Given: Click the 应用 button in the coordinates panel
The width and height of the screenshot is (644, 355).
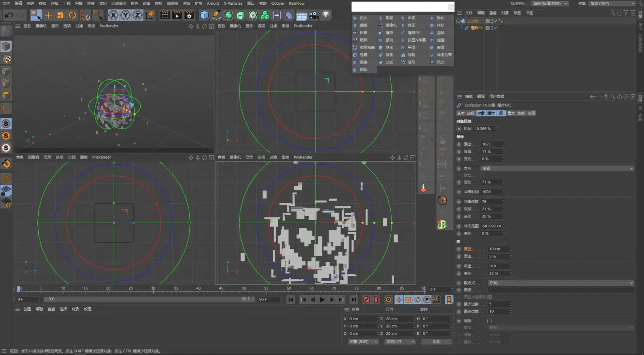Looking at the screenshot, I should click(436, 341).
